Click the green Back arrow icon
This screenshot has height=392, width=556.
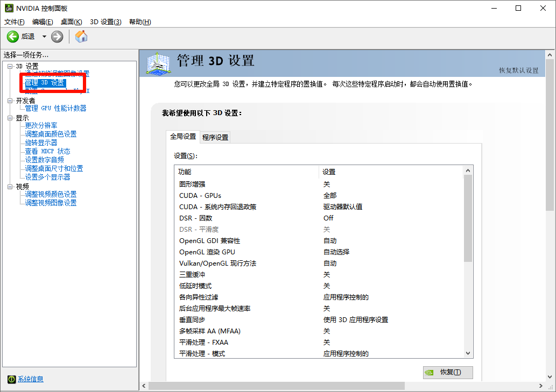coord(13,37)
